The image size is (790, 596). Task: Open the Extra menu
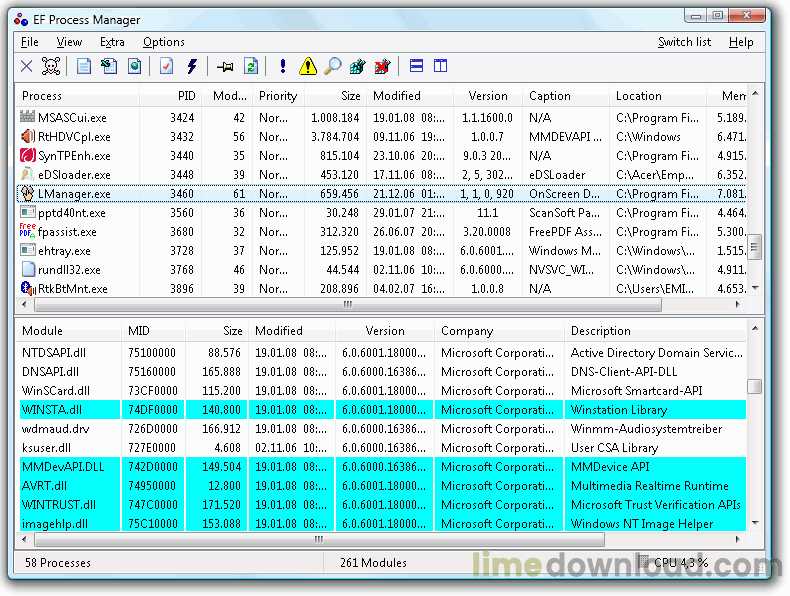point(112,42)
